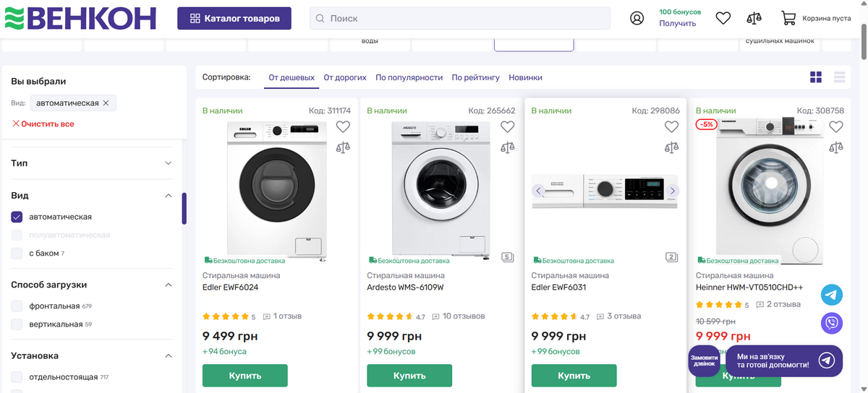This screenshot has height=393, width=868.
Task: Open Heinner HWM-VT0510CHD++ product image
Action: 770,191
